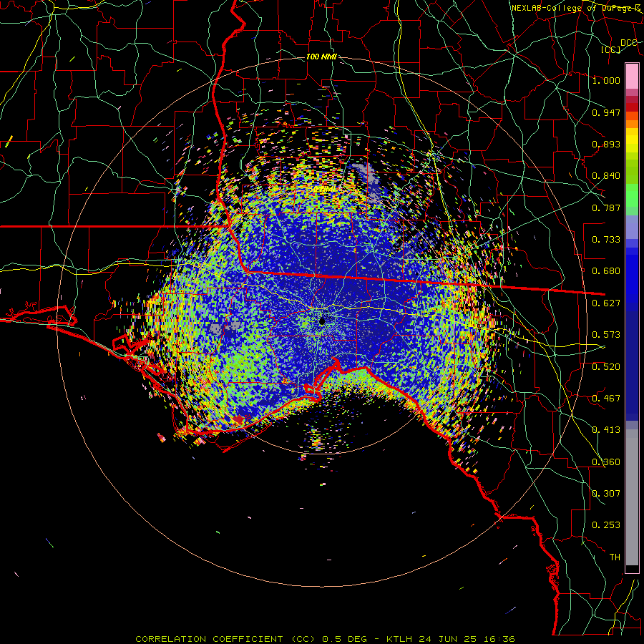Click the 24 JUN 25 16:36 timestamp
This screenshot has width=644, height=644.
coord(467,639)
